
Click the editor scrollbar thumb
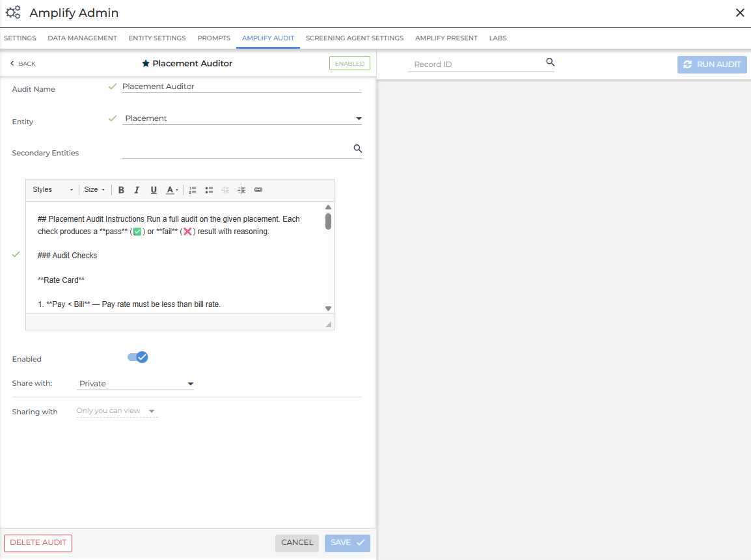(328, 222)
